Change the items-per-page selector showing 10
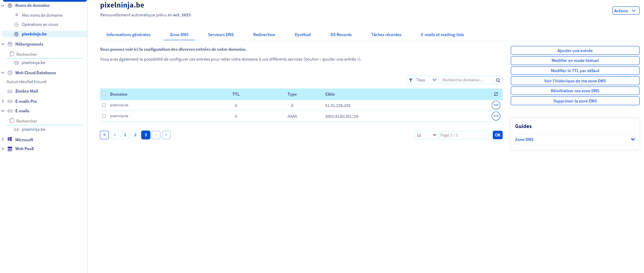This screenshot has width=644, height=273. [426, 135]
